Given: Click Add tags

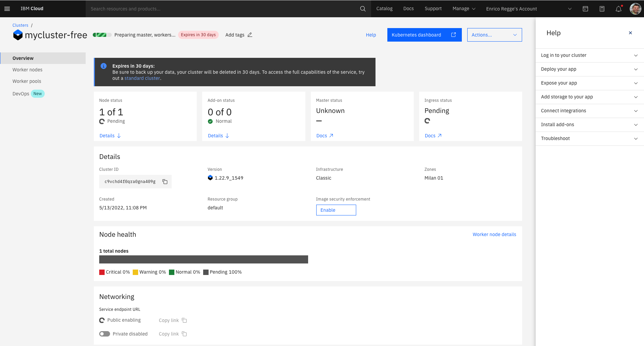Looking at the screenshot, I should pos(235,35).
